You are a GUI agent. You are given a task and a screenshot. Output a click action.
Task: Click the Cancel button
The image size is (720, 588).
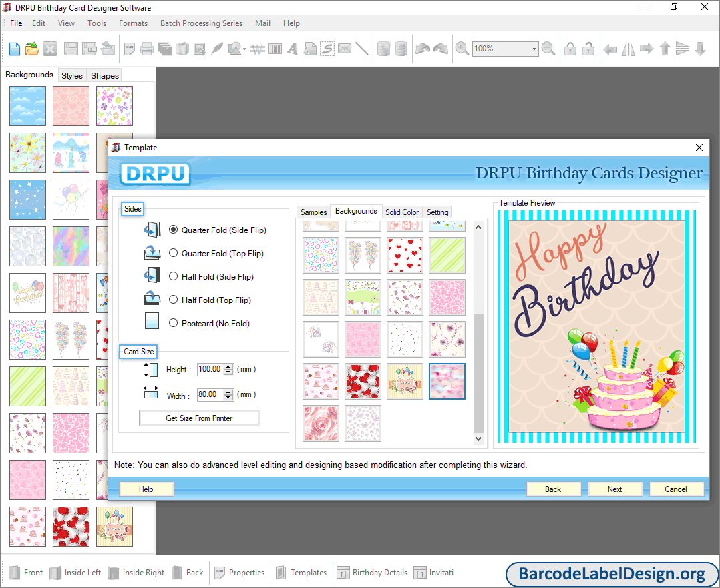676,489
